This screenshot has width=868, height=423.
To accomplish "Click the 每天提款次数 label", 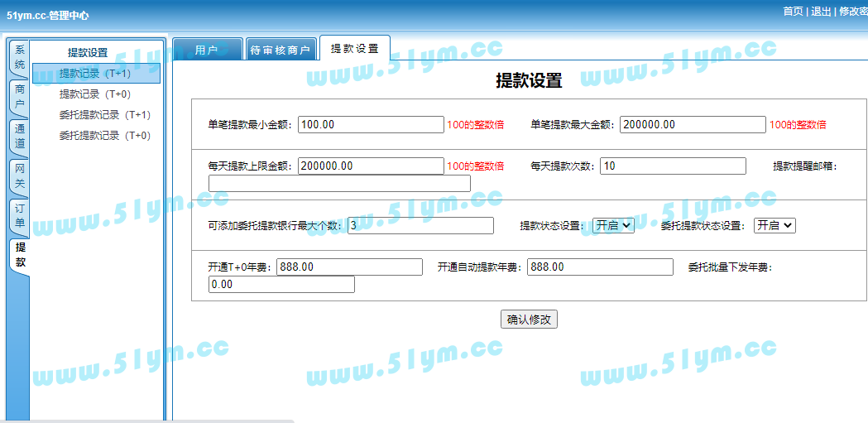I will click(564, 166).
